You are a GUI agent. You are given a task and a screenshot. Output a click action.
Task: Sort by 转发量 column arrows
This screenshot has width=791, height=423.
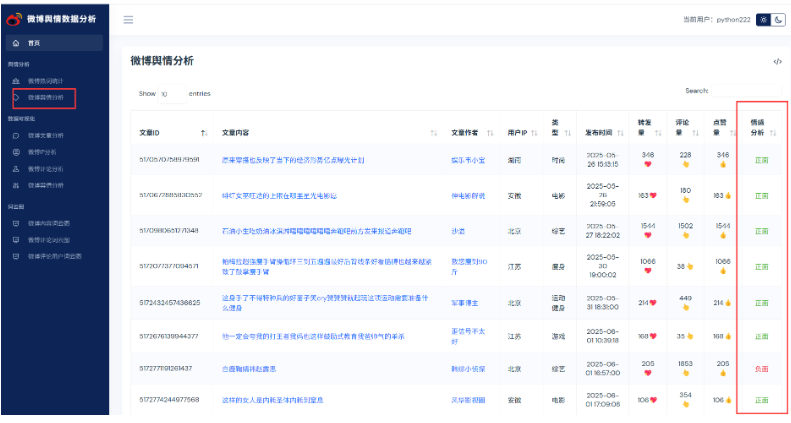tap(658, 133)
